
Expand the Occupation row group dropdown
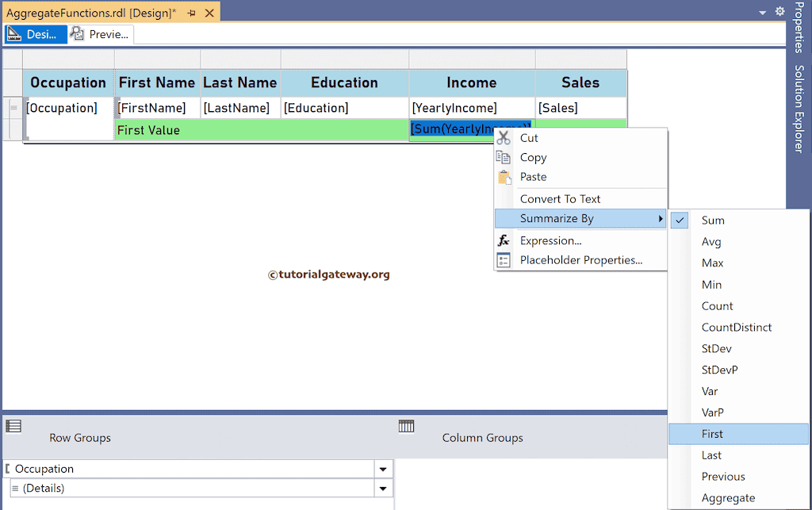pyautogui.click(x=382, y=469)
